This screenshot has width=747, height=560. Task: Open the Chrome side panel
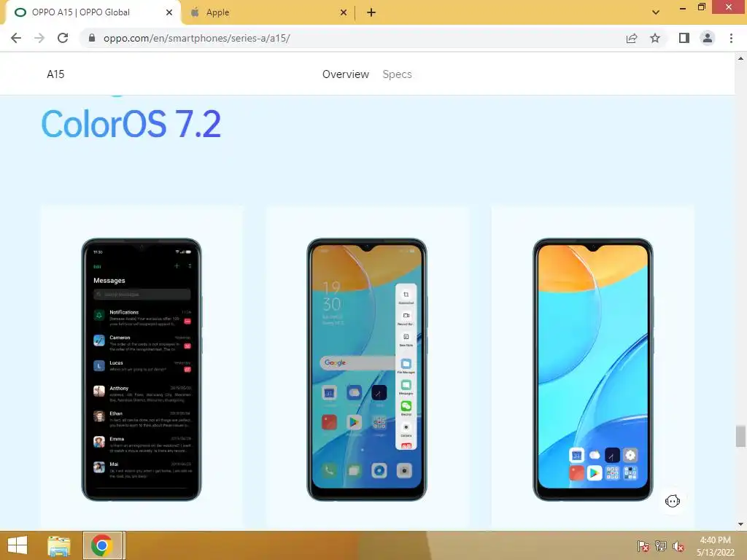click(x=684, y=38)
